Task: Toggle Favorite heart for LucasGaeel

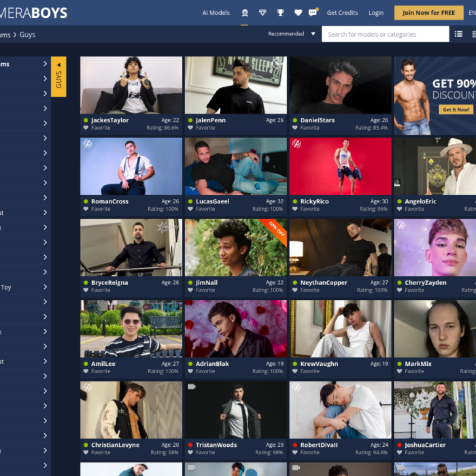Action: [191, 209]
